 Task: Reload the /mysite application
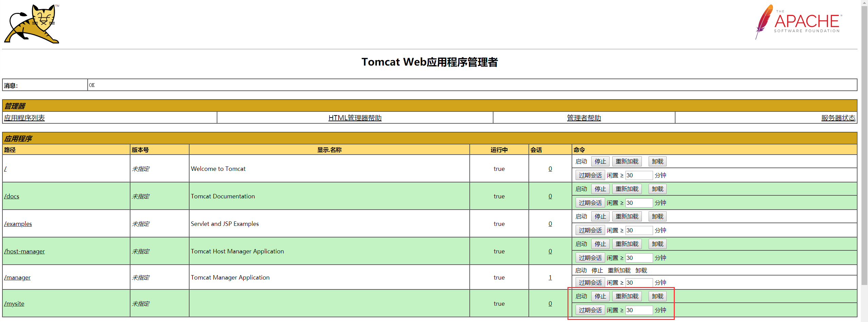[x=627, y=296]
